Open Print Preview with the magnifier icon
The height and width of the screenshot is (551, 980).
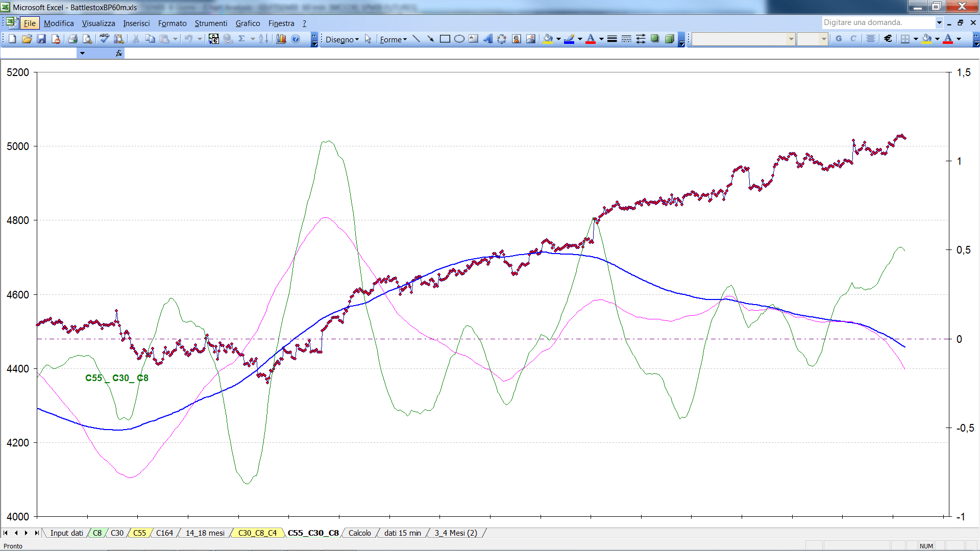[87, 39]
